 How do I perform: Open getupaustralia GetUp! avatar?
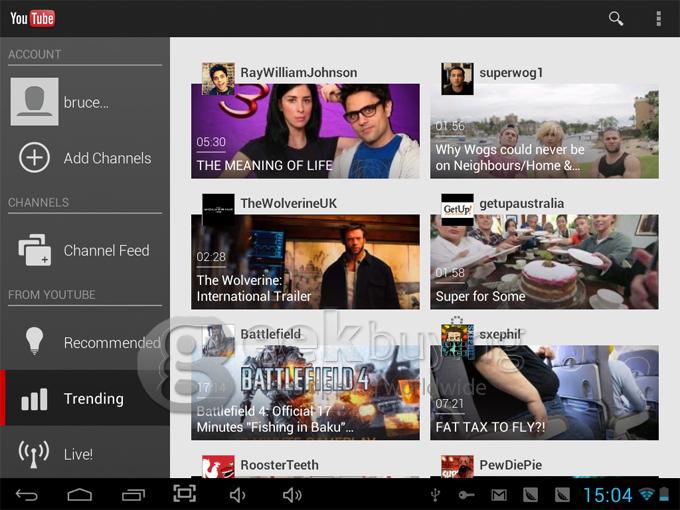(x=457, y=209)
